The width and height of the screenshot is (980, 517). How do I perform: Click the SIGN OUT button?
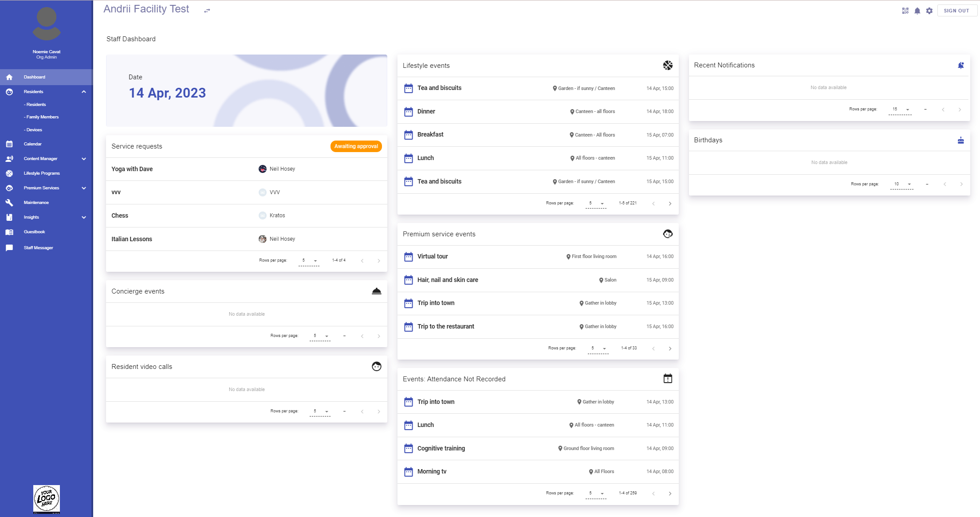(956, 11)
